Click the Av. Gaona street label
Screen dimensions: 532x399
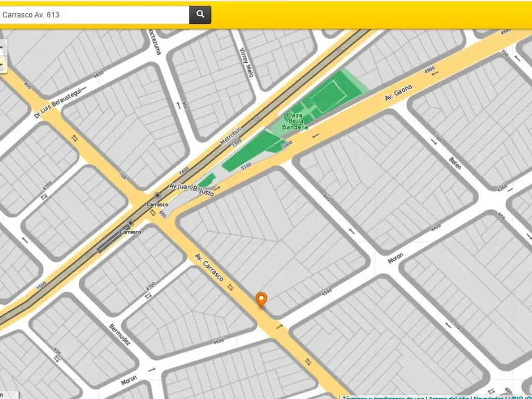398,93
